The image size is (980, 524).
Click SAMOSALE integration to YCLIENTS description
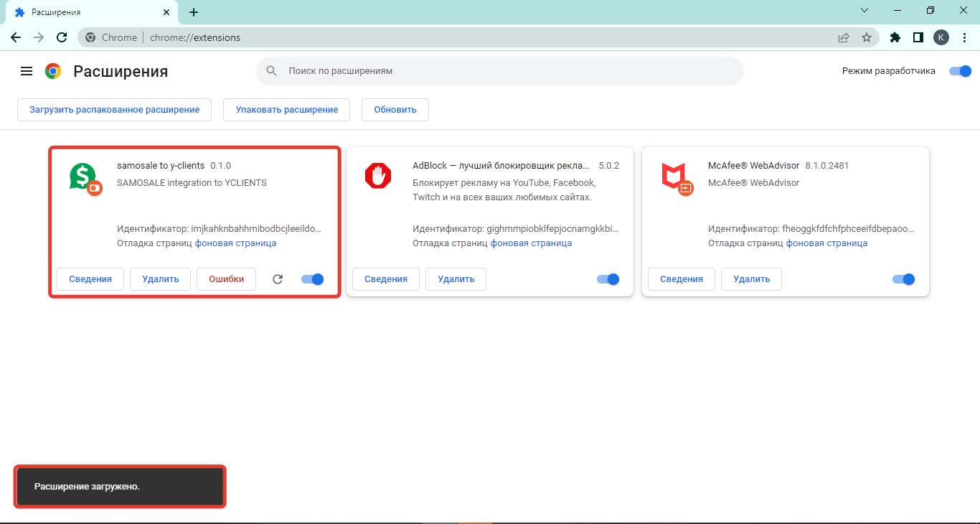pyautogui.click(x=192, y=183)
